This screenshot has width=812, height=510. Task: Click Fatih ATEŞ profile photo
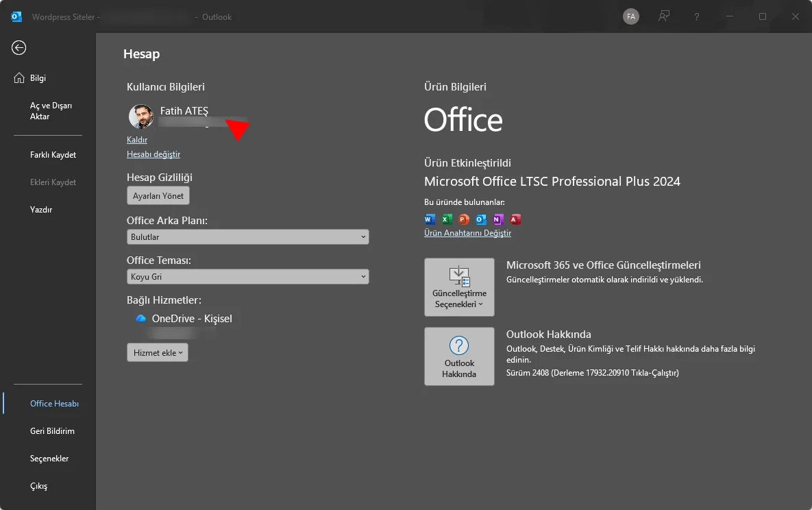[x=141, y=117]
